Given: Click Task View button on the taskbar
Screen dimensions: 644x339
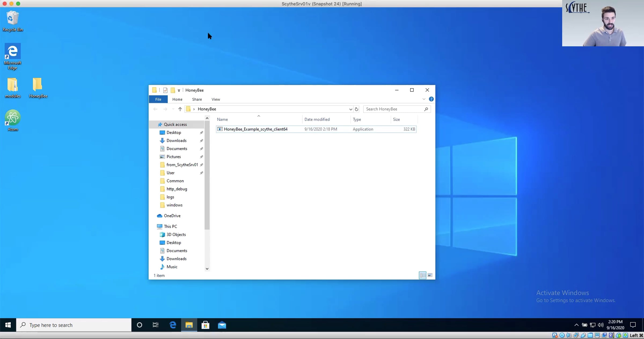Looking at the screenshot, I should pyautogui.click(x=156, y=325).
